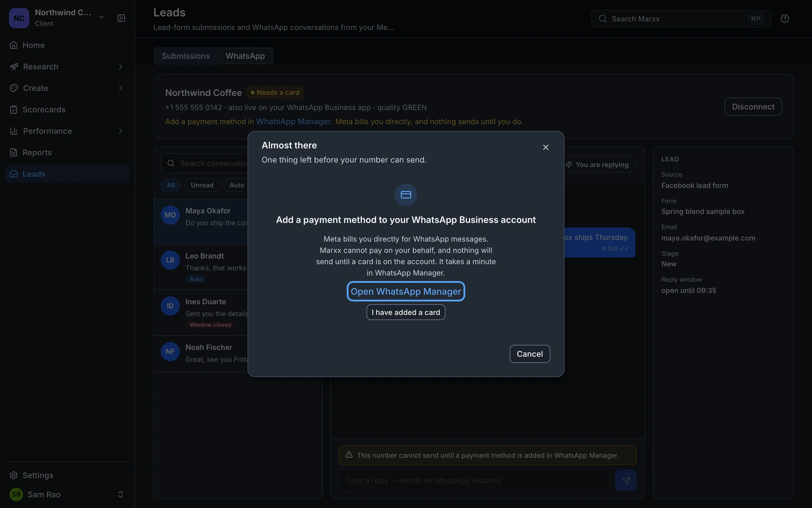Click the credit card icon in dialog
The height and width of the screenshot is (508, 812).
tap(406, 195)
